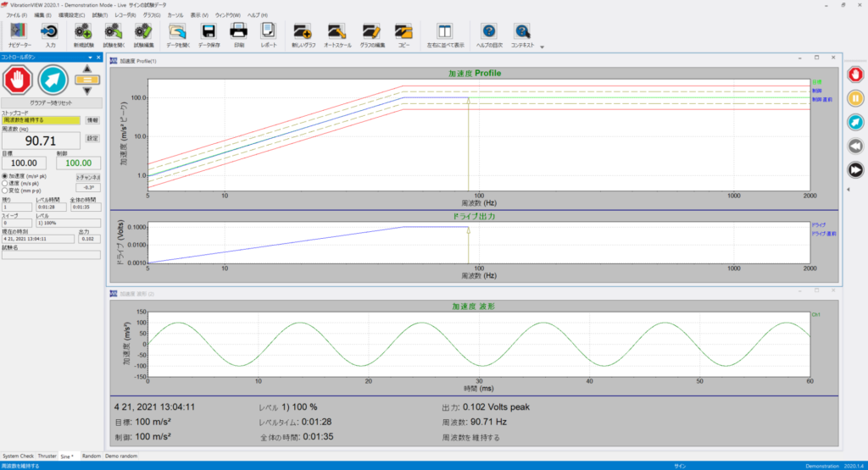868x470 pixels.
Task: Click the 情報 button next to stop code
Action: tap(92, 120)
